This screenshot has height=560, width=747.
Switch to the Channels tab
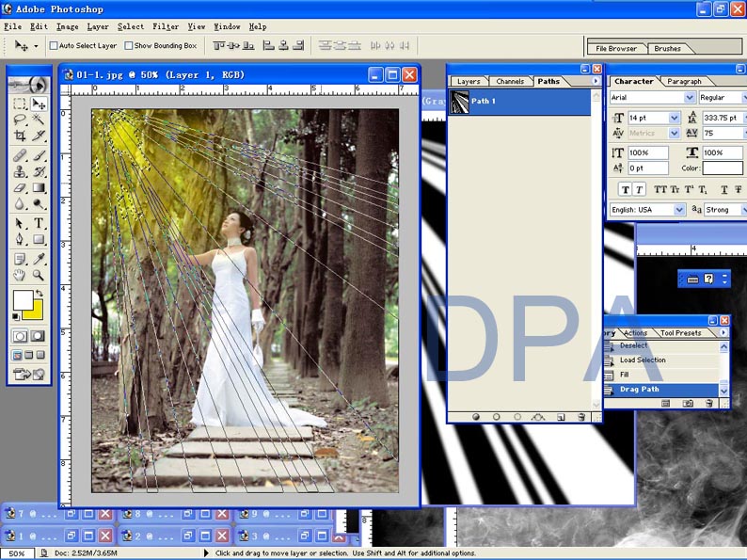pos(510,82)
